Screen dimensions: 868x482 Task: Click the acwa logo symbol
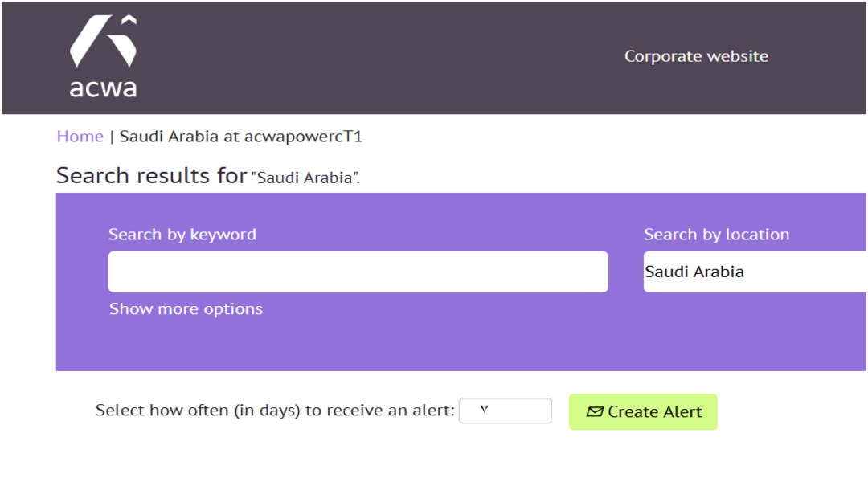pyautogui.click(x=102, y=42)
